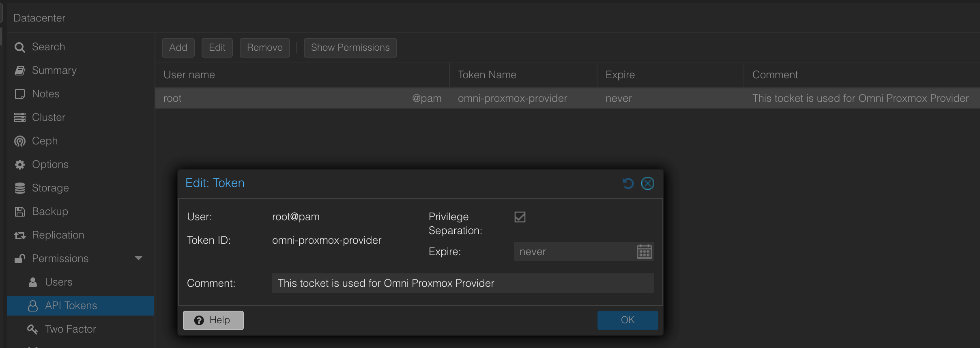
Task: Click the Replication arrows icon
Action: (x=19, y=235)
